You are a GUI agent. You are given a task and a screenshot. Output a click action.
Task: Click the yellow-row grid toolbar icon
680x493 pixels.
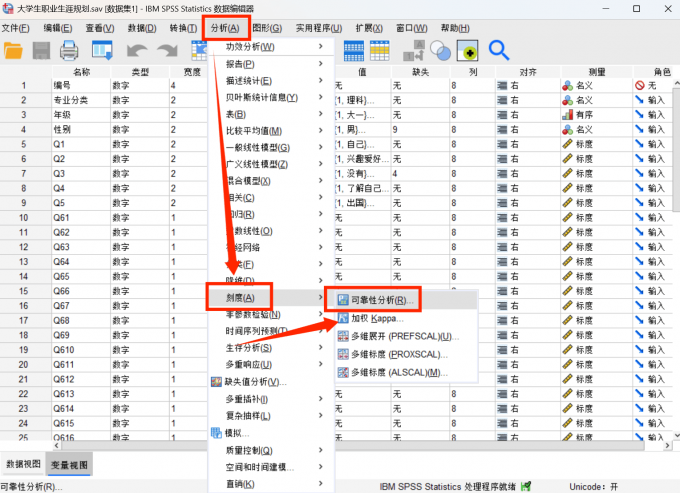[380, 51]
